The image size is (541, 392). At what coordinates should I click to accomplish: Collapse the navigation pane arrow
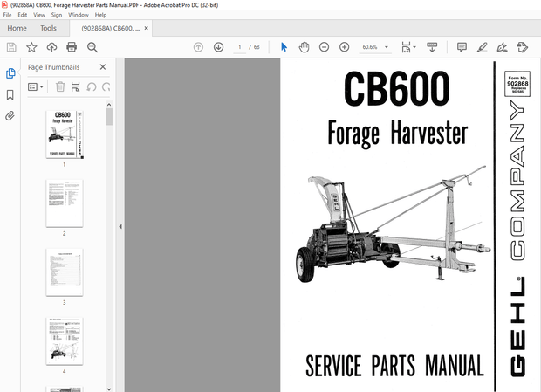point(120,227)
